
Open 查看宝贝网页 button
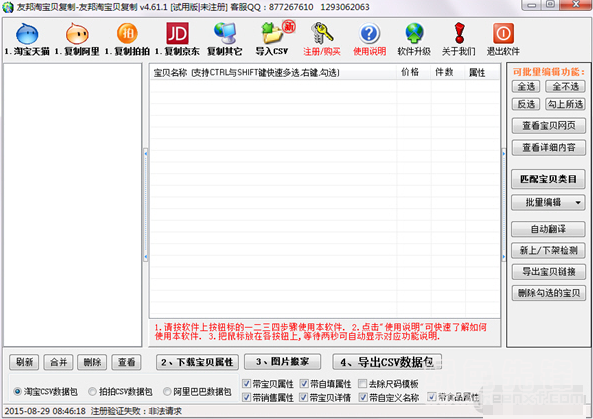[549, 126]
